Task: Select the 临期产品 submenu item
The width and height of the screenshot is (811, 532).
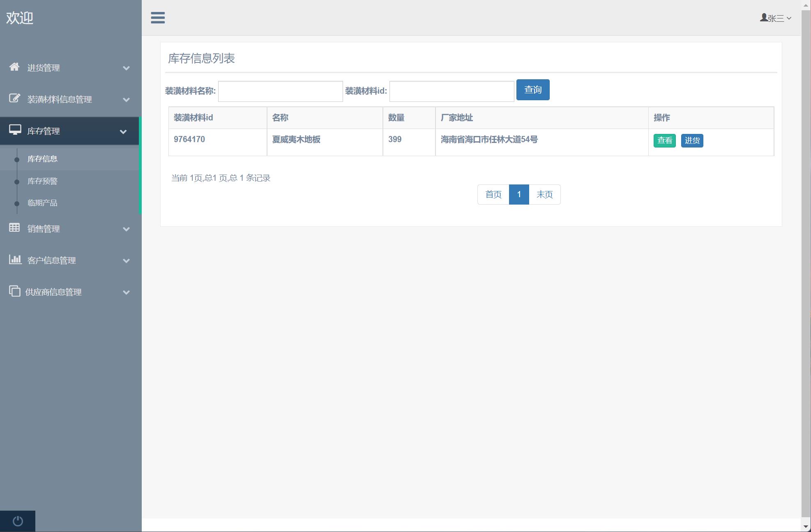Action: tap(42, 203)
